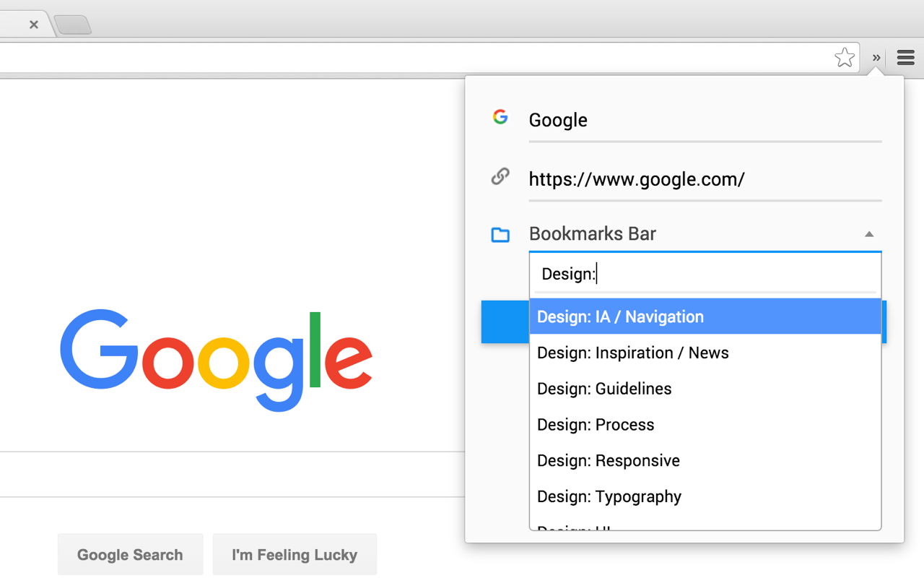Select "Design: Process" from the list
924x578 pixels.
(x=595, y=424)
